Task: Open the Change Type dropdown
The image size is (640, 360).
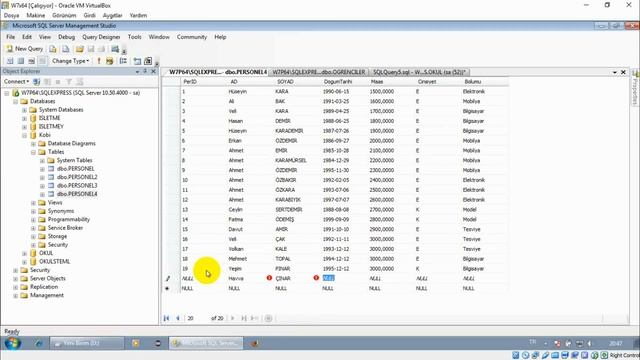Action: [x=70, y=61]
